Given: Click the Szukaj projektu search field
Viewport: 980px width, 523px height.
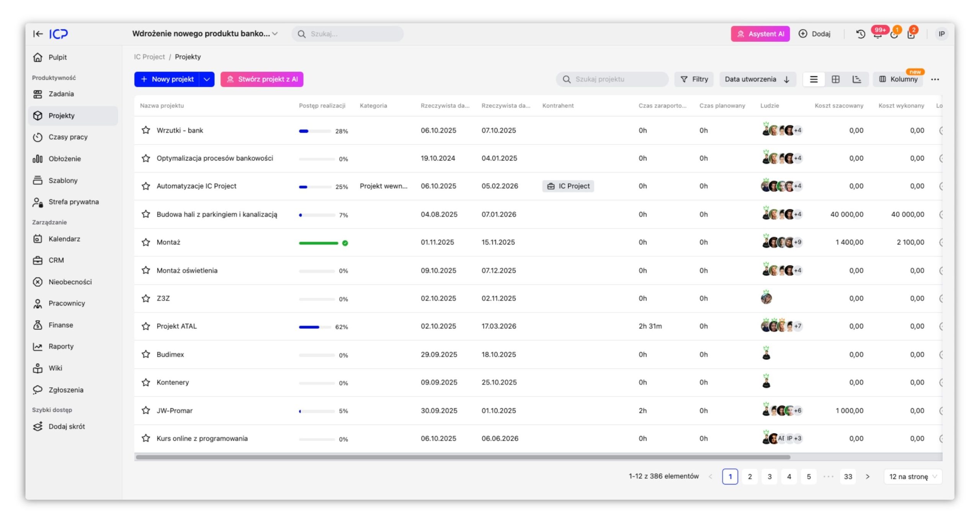Looking at the screenshot, I should 612,79.
